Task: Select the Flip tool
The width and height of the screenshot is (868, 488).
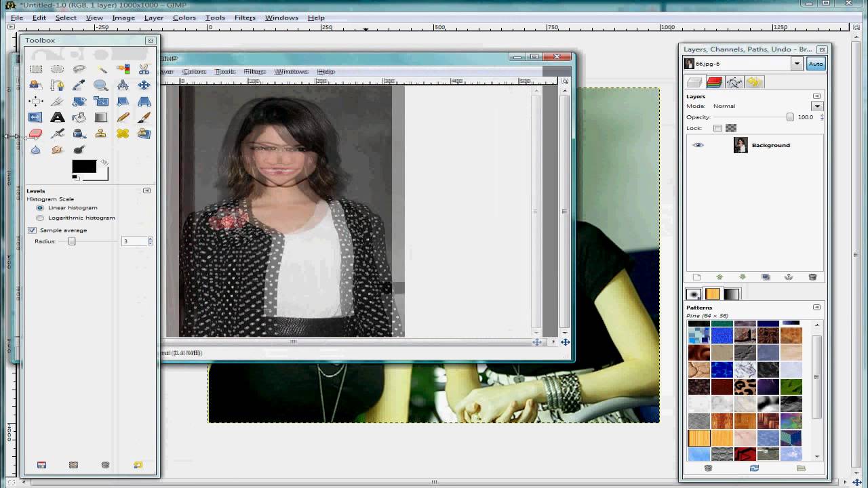Action: tap(36, 118)
